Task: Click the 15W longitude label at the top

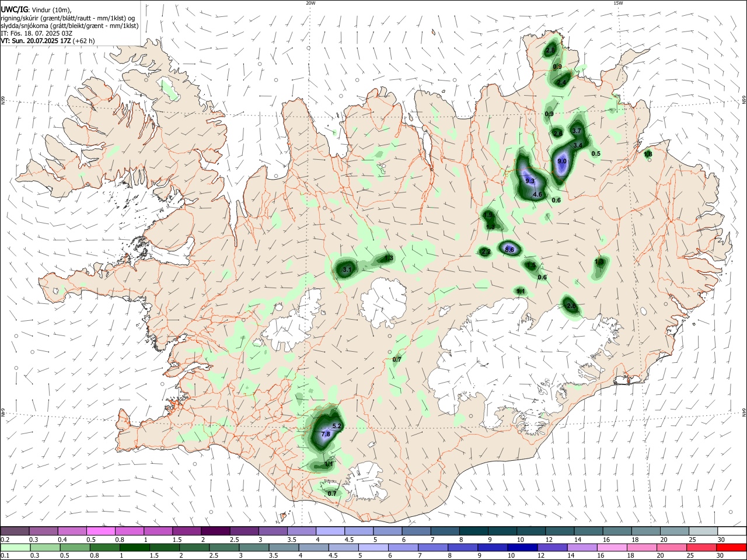Action: click(618, 3)
